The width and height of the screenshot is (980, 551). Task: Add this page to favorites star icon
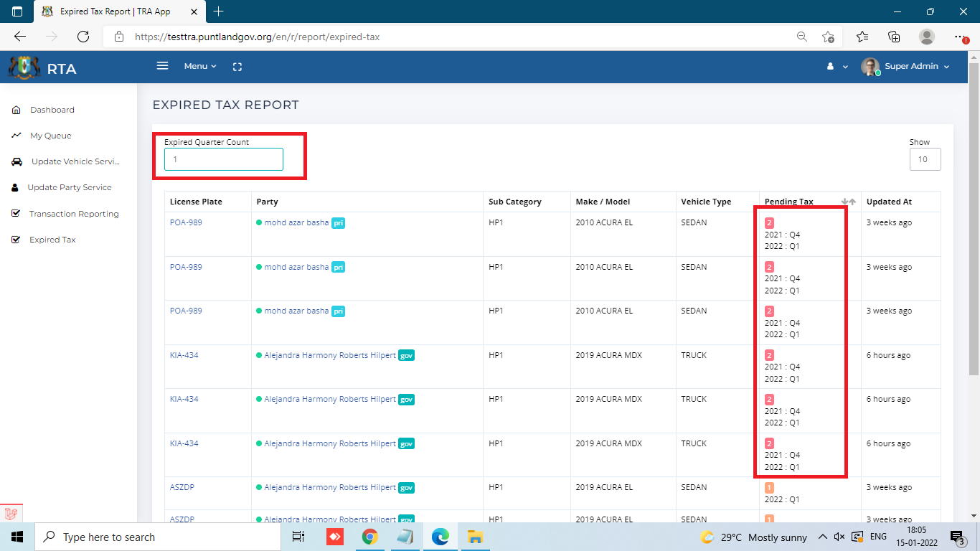click(828, 37)
